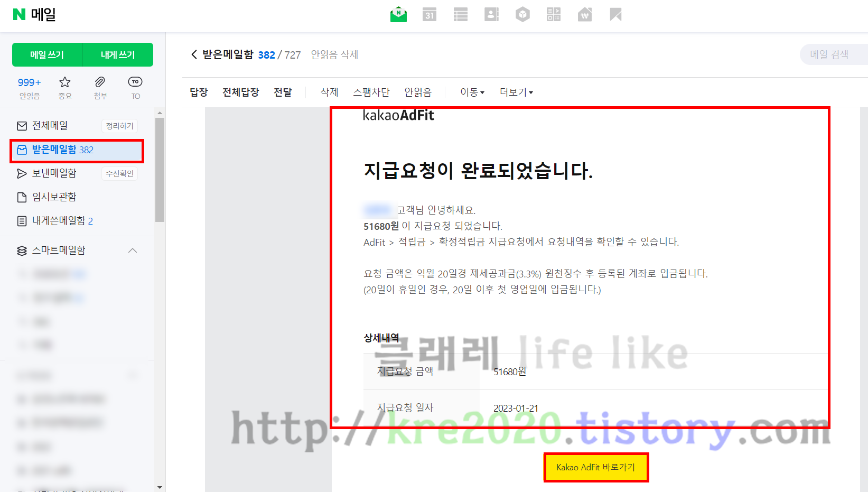
Task: Click 답장 to reply
Action: 199,92
